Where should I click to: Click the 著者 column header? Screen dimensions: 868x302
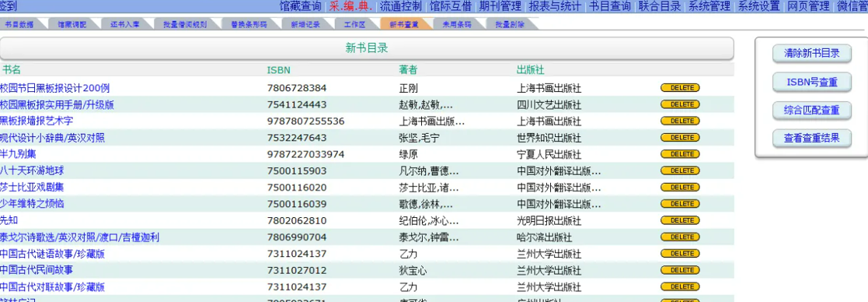(x=408, y=70)
